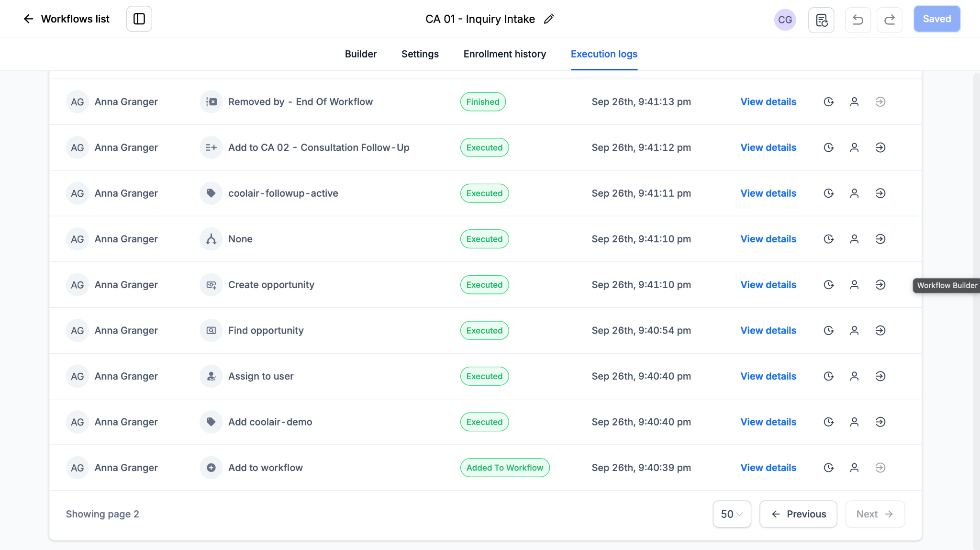This screenshot has width=980, height=550.
Task: Click the undo arrow icon
Action: tap(858, 20)
